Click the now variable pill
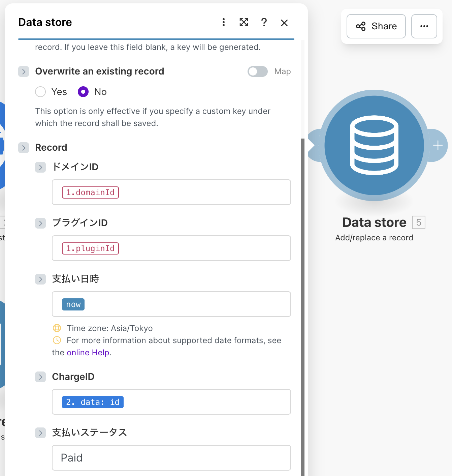This screenshot has height=476, width=452. 73,304
